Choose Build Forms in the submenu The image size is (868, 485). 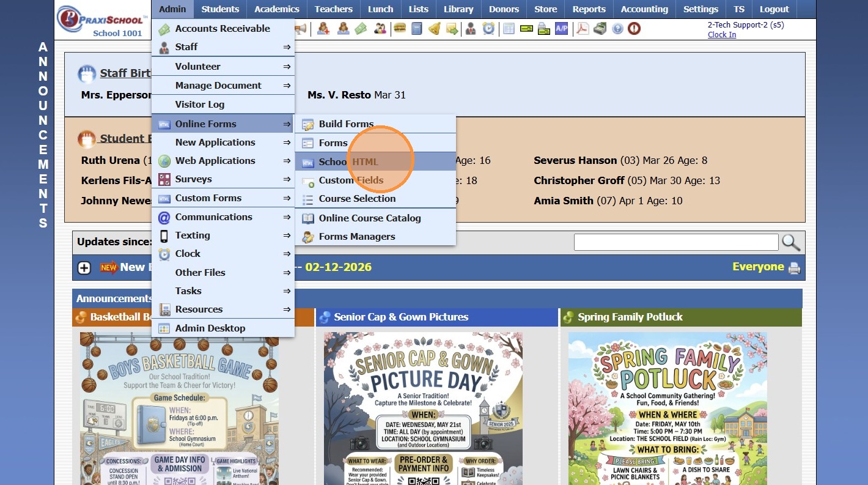(375, 124)
